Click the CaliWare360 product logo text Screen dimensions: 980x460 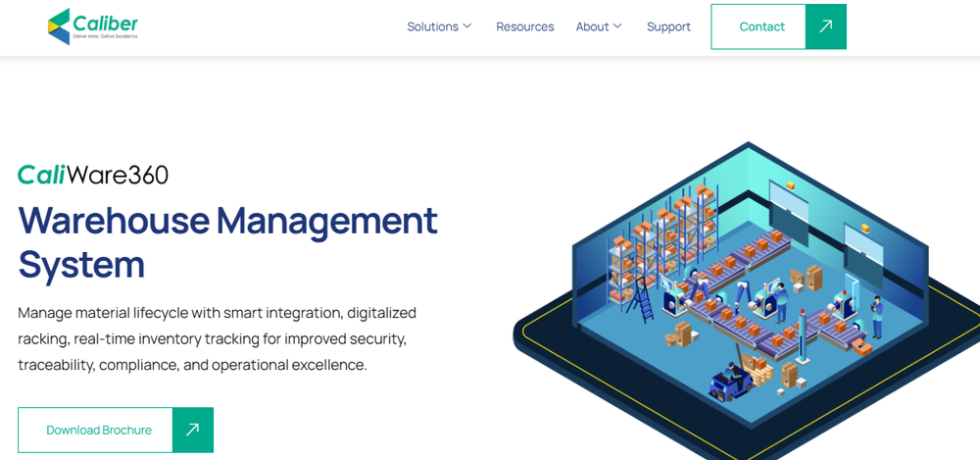[93, 175]
